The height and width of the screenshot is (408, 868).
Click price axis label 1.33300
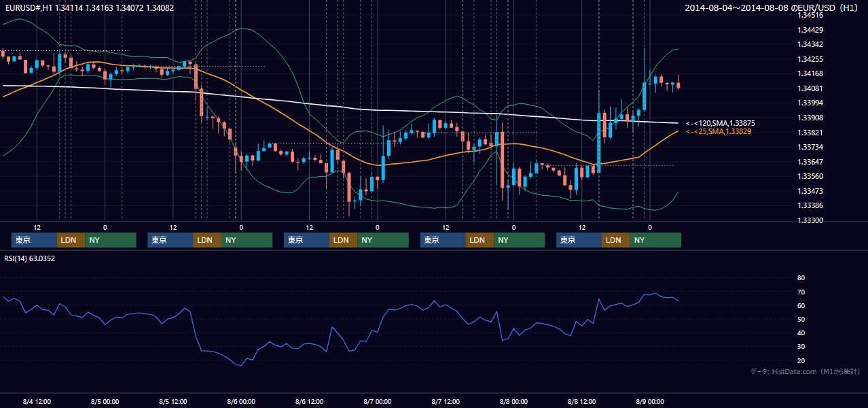click(x=811, y=220)
